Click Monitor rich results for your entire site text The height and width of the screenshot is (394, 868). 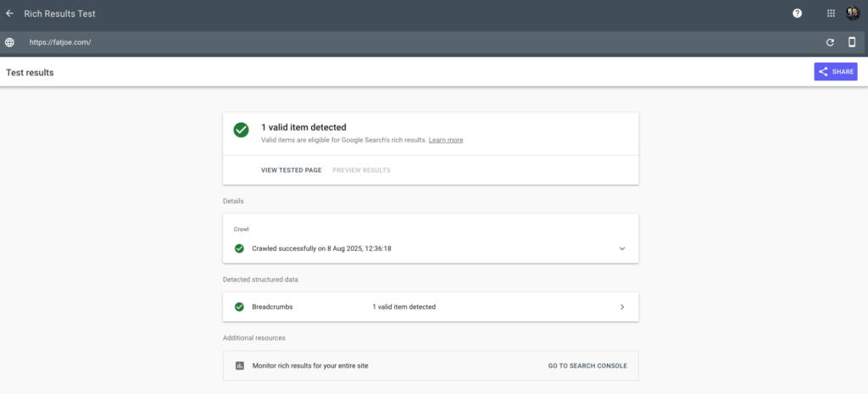pyautogui.click(x=310, y=366)
